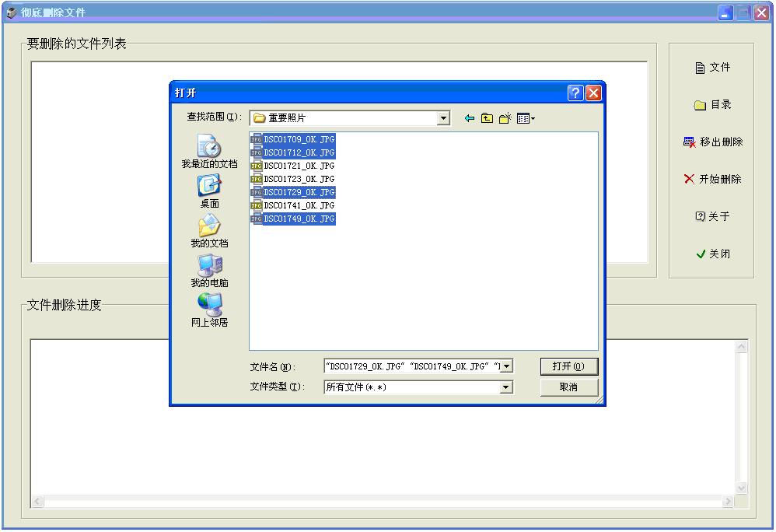Open the view menu icon in dialog

[526, 118]
